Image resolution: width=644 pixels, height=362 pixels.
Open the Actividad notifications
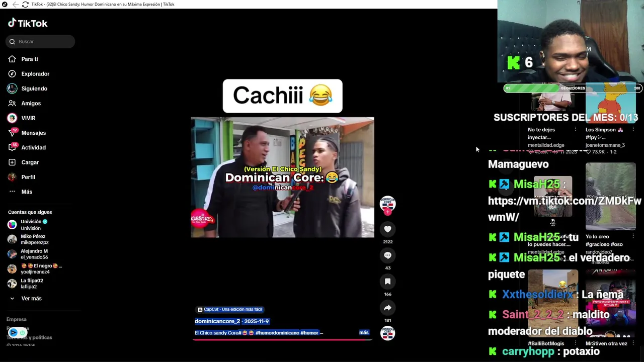pyautogui.click(x=33, y=147)
